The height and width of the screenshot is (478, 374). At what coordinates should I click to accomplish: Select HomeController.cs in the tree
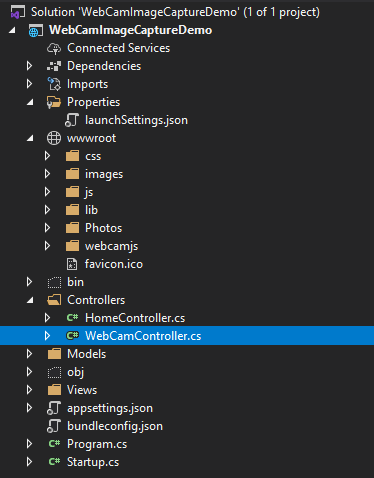[x=135, y=318]
